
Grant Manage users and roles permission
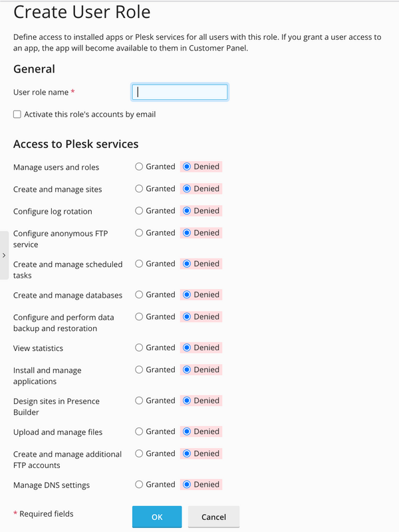click(x=139, y=166)
